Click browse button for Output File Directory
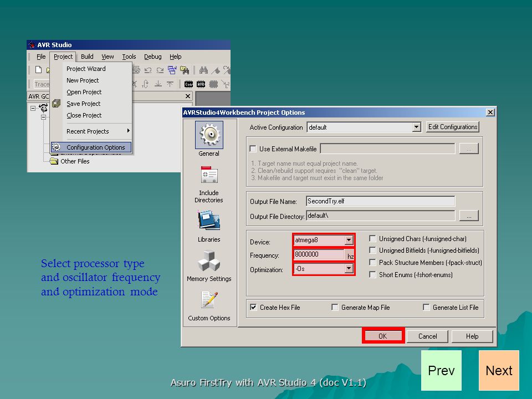 tap(469, 216)
